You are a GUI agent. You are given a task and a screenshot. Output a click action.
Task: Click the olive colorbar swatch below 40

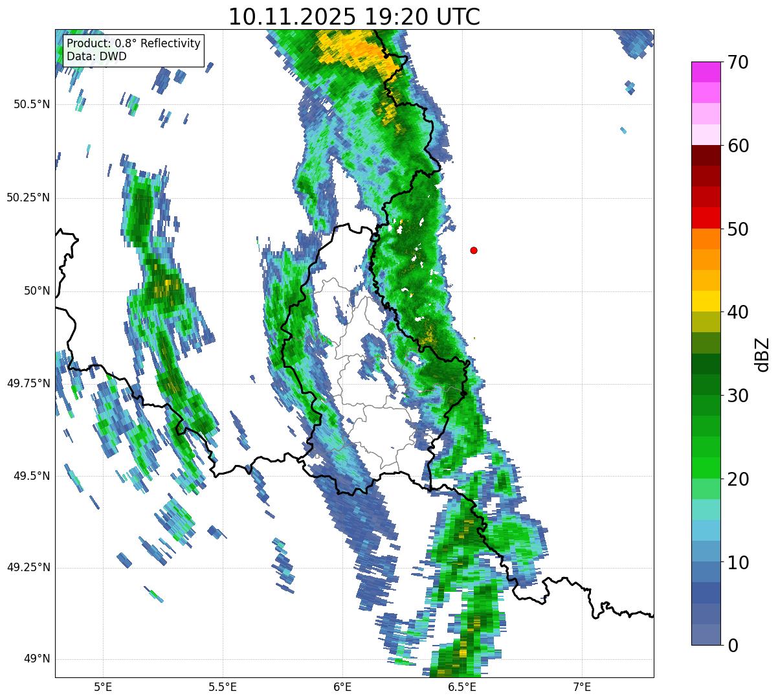coord(706,322)
